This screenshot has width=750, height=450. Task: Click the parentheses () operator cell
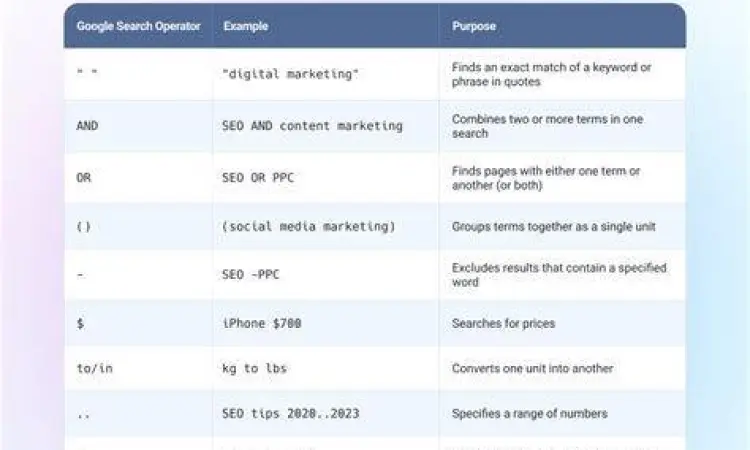coord(84,227)
